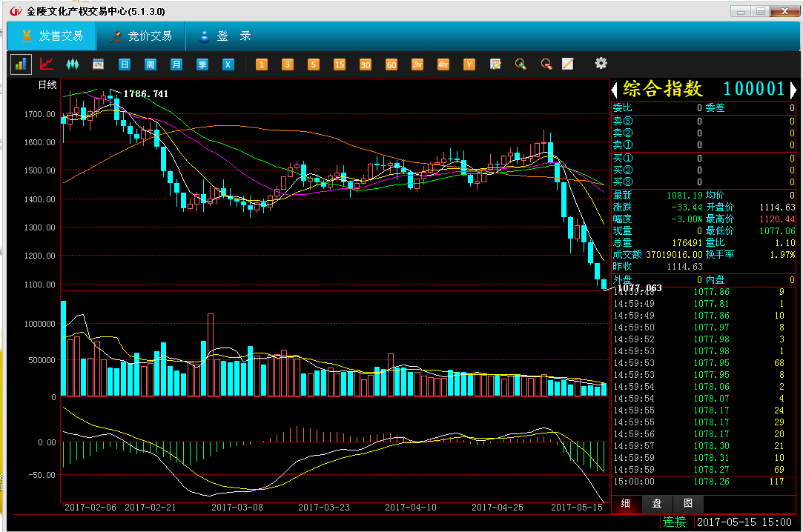Click highest price value 1120.44
Viewport: 803px width, 532px height.
pos(777,219)
